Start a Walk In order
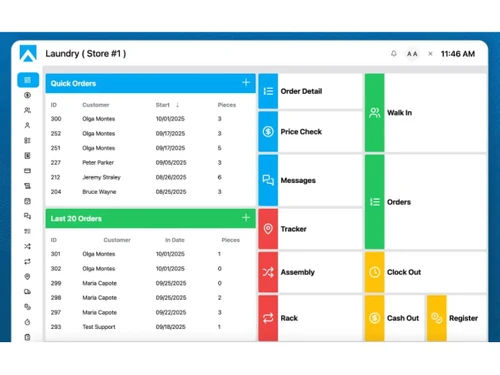Screen dimensions: 500x375 click(x=426, y=113)
